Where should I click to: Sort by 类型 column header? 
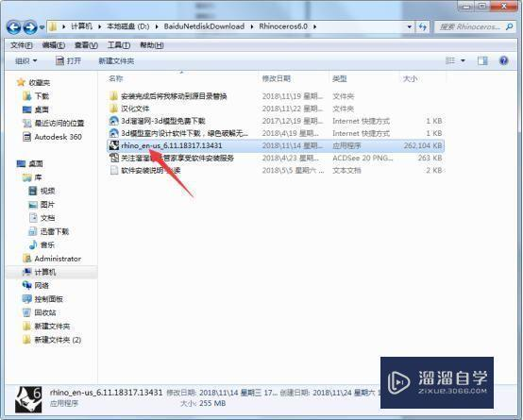coord(340,78)
